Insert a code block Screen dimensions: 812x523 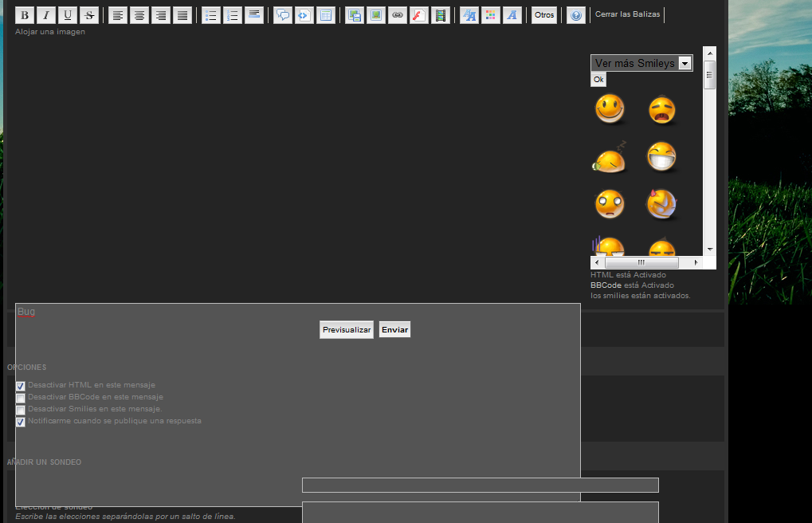(304, 15)
